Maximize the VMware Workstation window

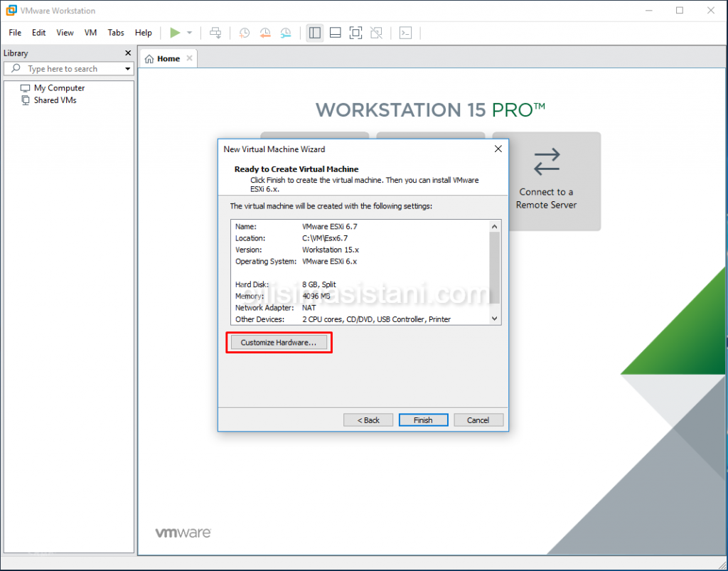(x=680, y=10)
